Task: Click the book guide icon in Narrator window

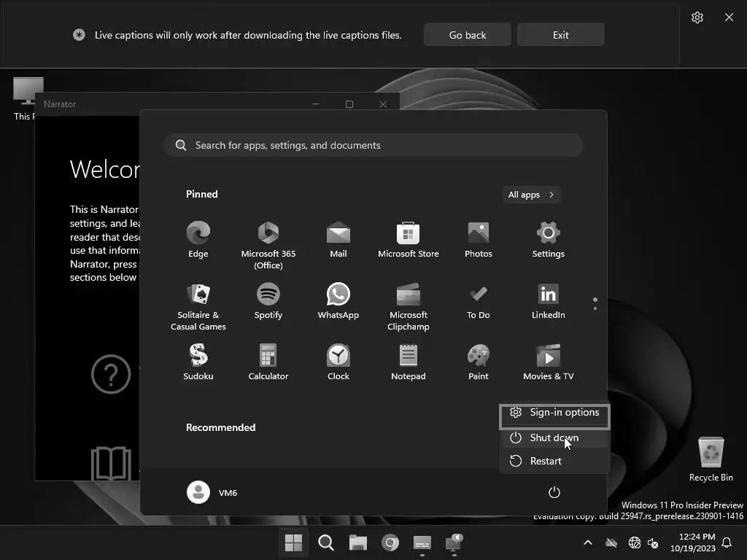Action: [x=111, y=463]
